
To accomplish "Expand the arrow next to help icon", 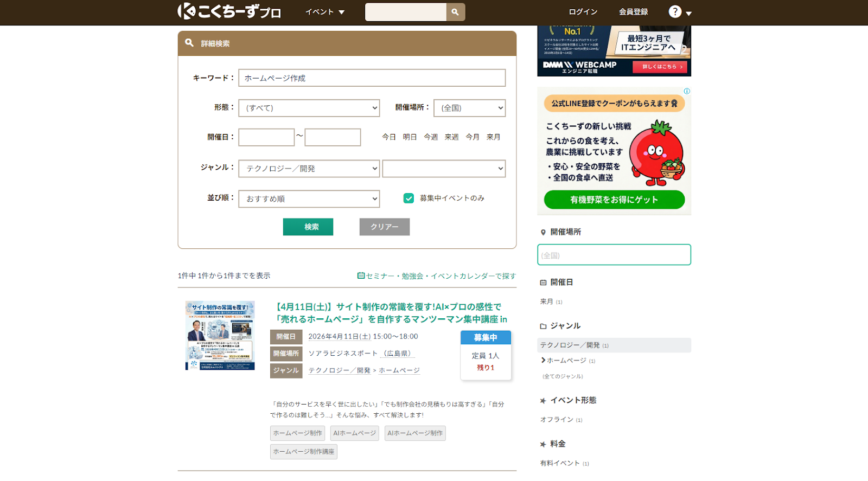I will 688,14.
